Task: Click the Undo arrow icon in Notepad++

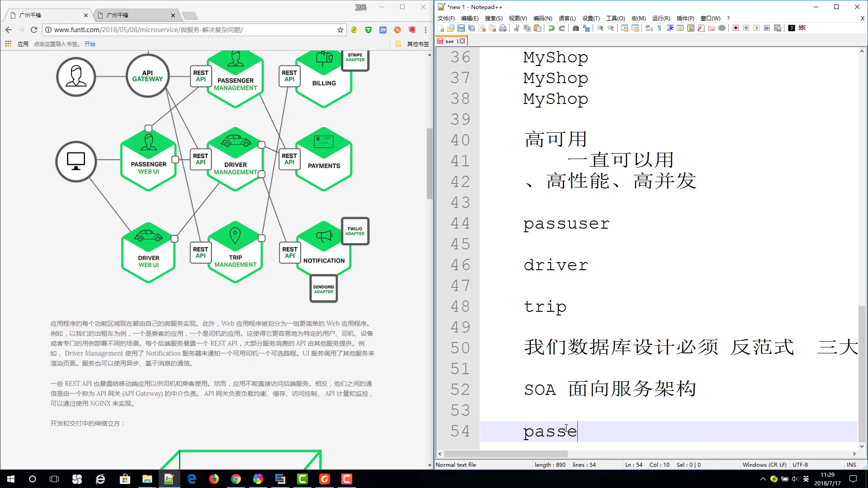Action: pyautogui.click(x=552, y=28)
